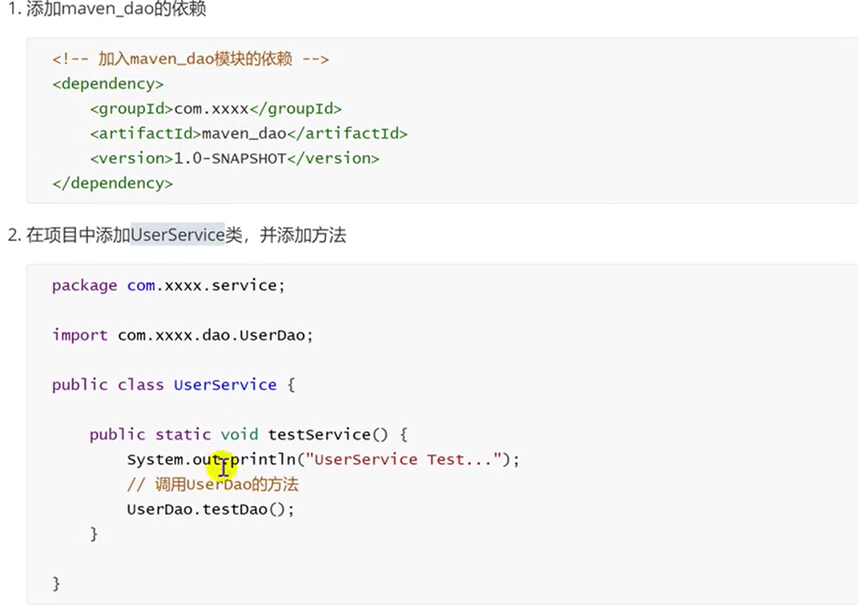
Task: Click the line 'package com.xxxx.service;'
Action: (168, 285)
